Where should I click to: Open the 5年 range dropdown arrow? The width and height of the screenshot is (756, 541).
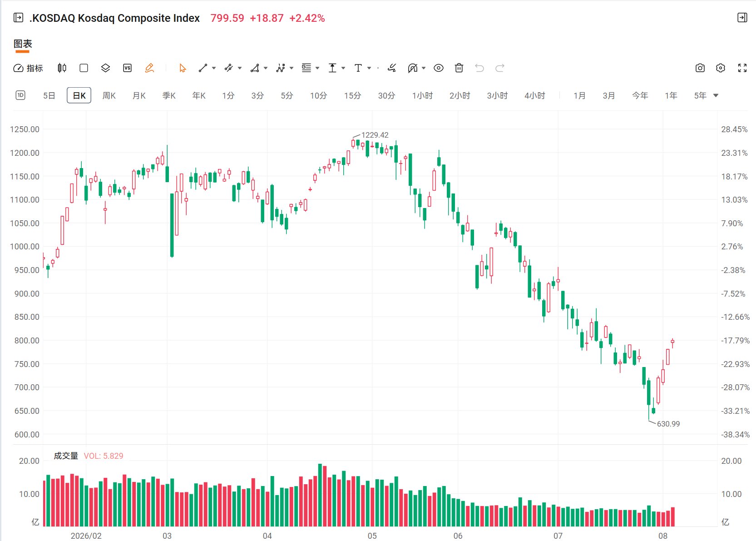[x=716, y=95]
